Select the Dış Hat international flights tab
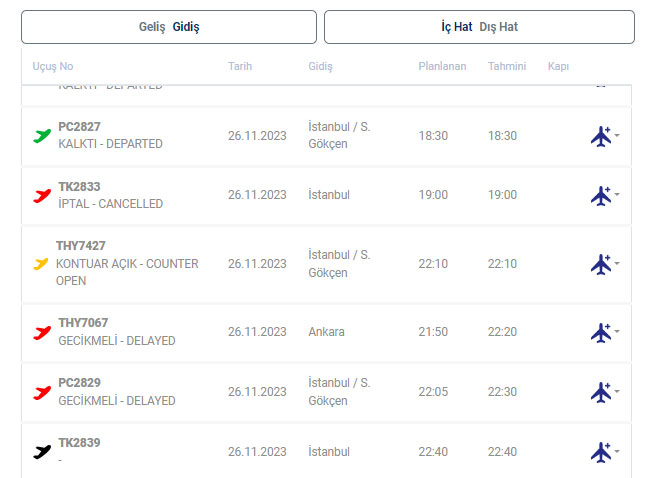The image size is (647, 478). [x=499, y=27]
